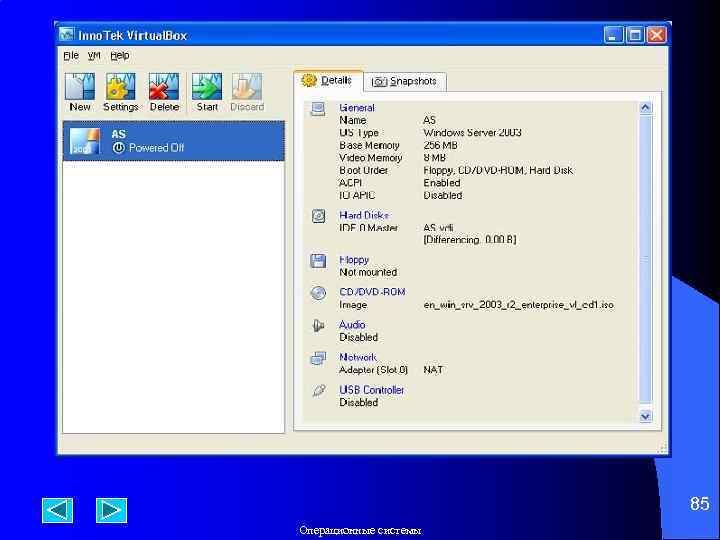The height and width of the screenshot is (540, 720).
Task: Minimize the VirtualBox window
Action: click(x=613, y=35)
